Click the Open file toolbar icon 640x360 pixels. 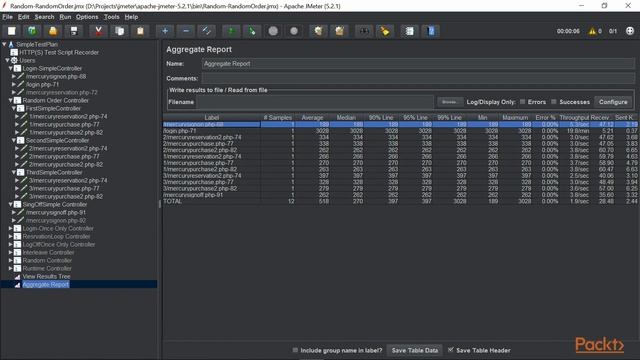53,31
